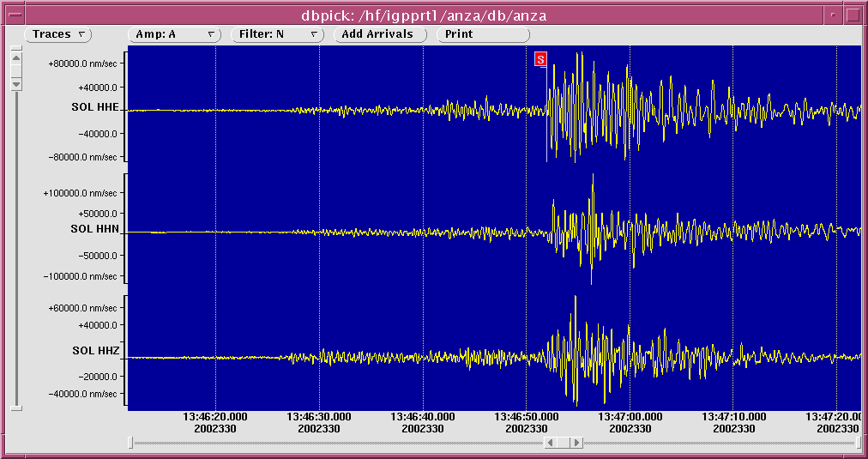Click the horizontal scrollbar thumb
Image resolution: width=868 pixels, height=459 pixels.
coord(564,443)
